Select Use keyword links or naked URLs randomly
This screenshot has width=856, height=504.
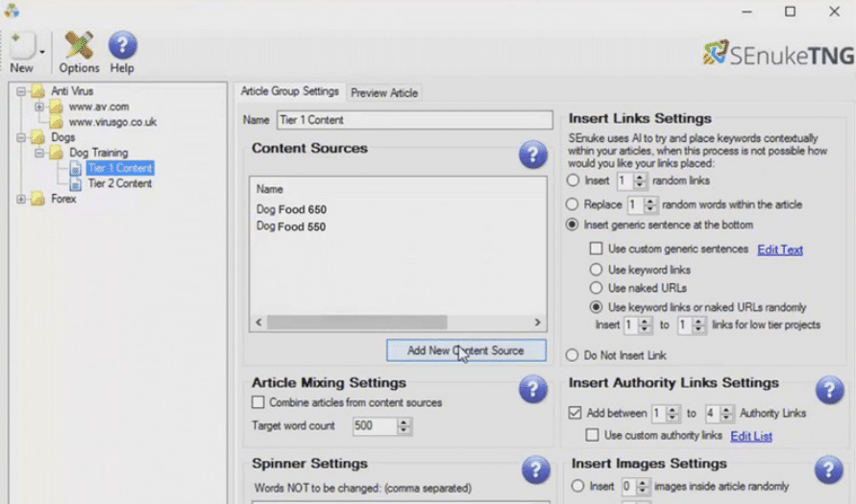tap(596, 307)
